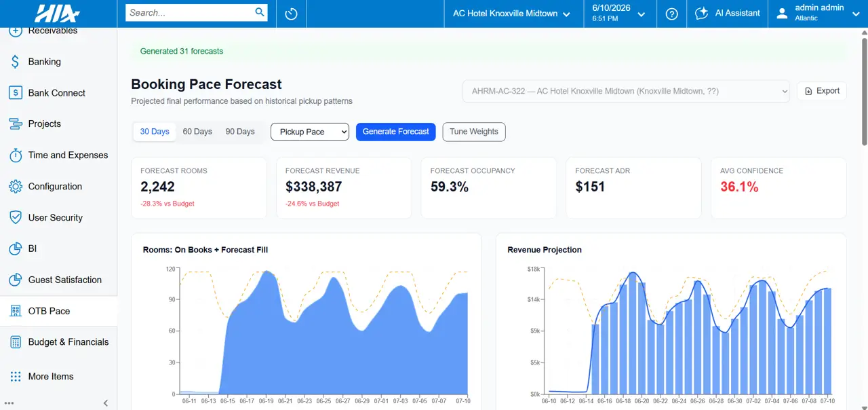Click the Generated 31 forecasts message

click(182, 51)
